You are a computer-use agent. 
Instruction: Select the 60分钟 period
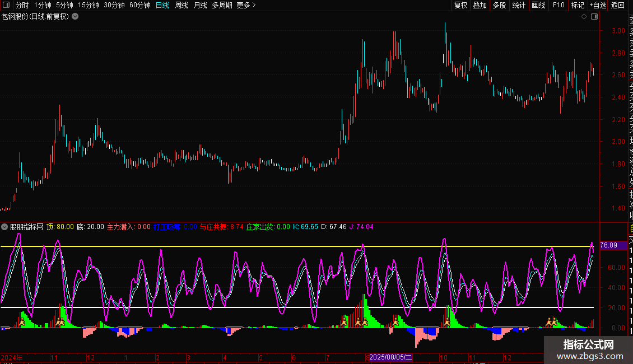point(140,5)
